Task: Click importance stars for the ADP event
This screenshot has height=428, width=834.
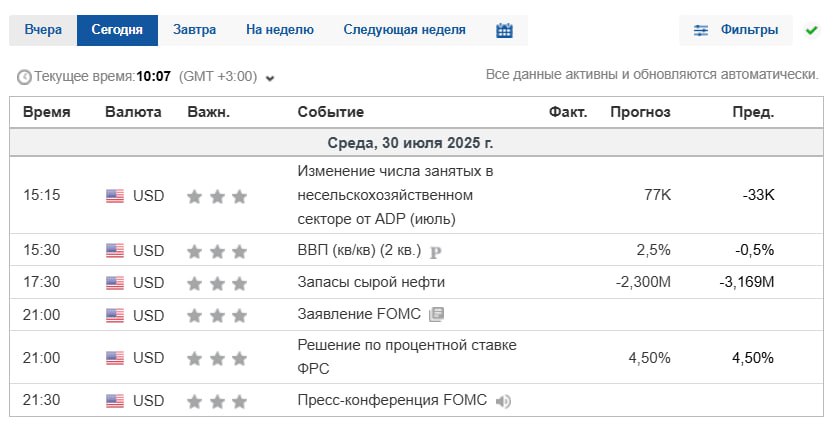Action: (217, 197)
